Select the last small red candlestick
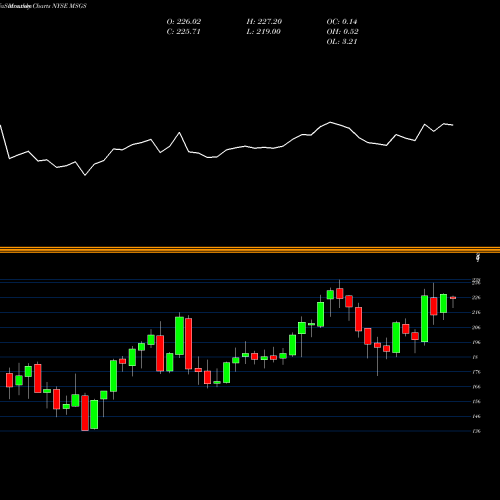500x500 pixels. [x=453, y=298]
